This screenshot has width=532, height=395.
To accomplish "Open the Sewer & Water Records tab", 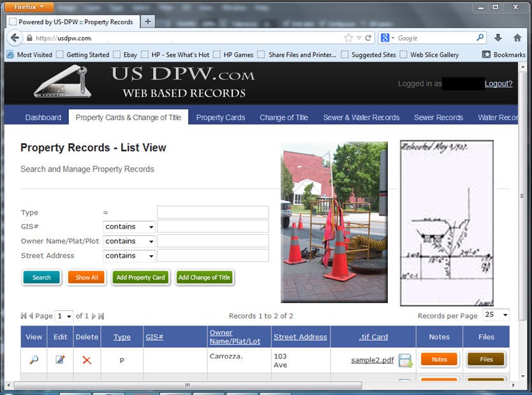I will coord(361,117).
